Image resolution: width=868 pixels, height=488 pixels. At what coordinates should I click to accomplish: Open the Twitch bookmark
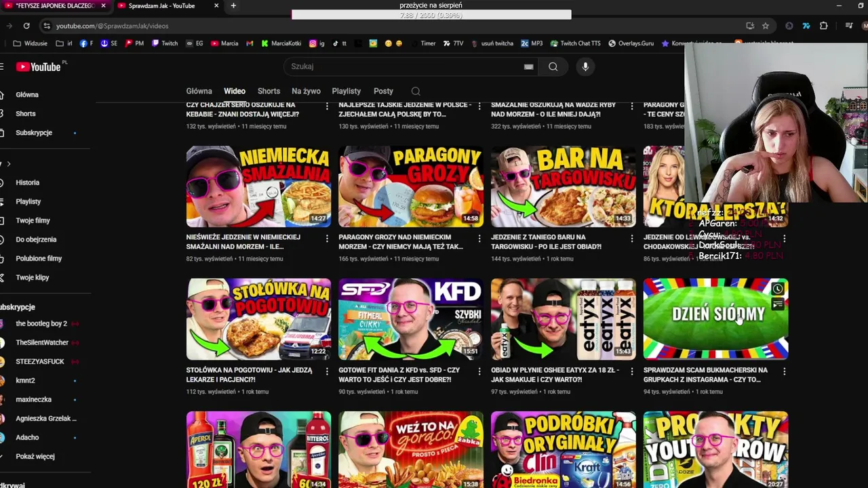point(165,43)
